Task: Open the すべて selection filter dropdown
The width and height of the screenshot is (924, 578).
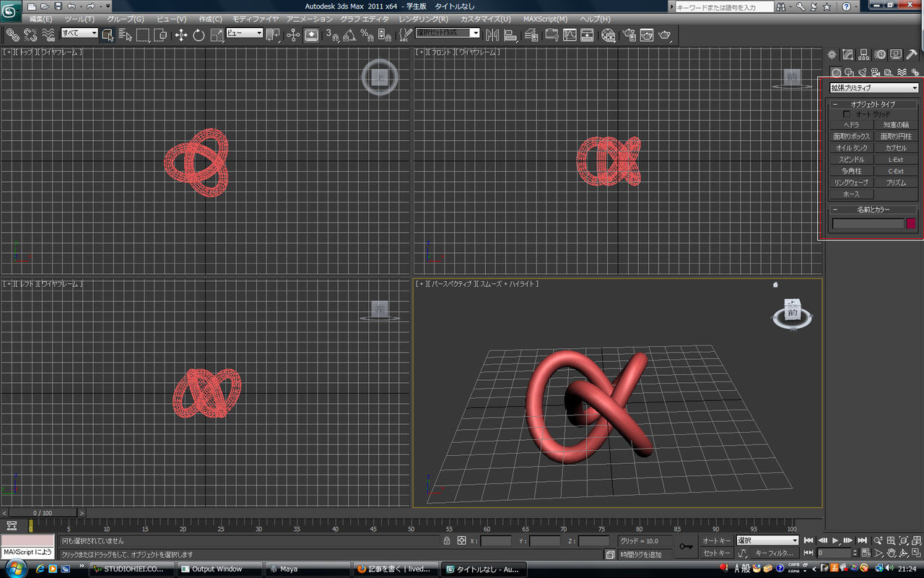Action: (79, 33)
